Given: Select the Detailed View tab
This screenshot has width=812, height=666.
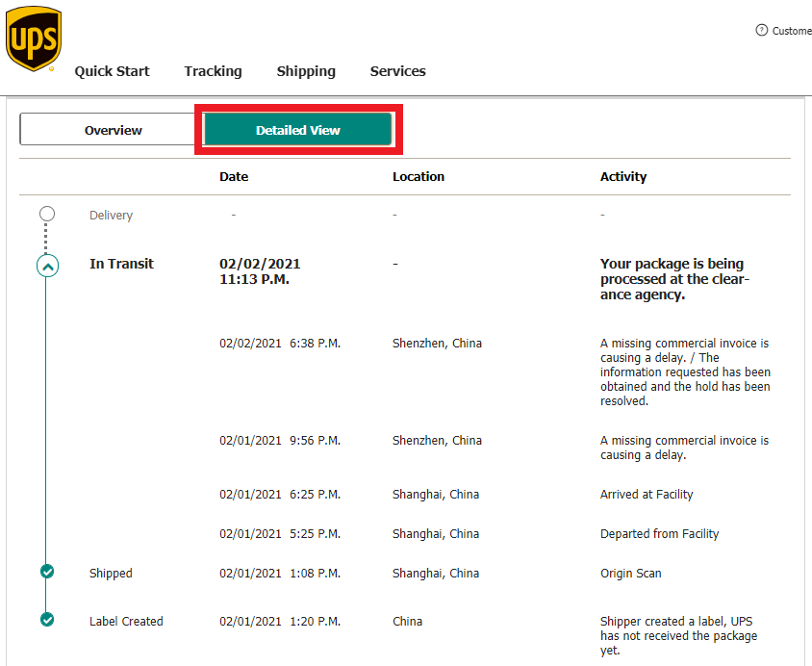Looking at the screenshot, I should tap(297, 130).
